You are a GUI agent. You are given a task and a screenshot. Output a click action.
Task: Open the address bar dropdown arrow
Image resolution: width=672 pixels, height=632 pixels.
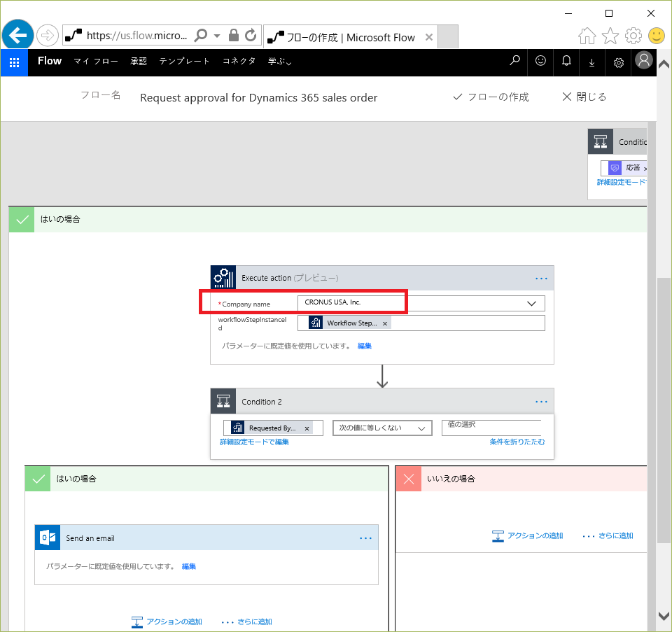[217, 36]
